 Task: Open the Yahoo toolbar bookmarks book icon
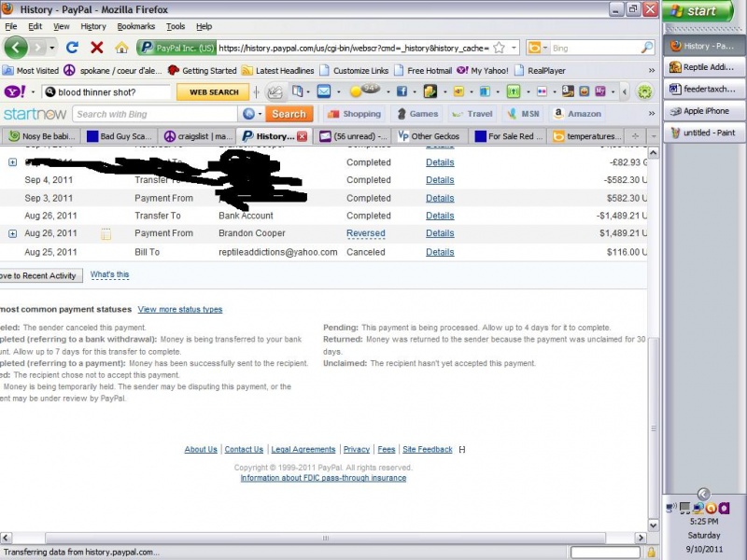[x=297, y=91]
